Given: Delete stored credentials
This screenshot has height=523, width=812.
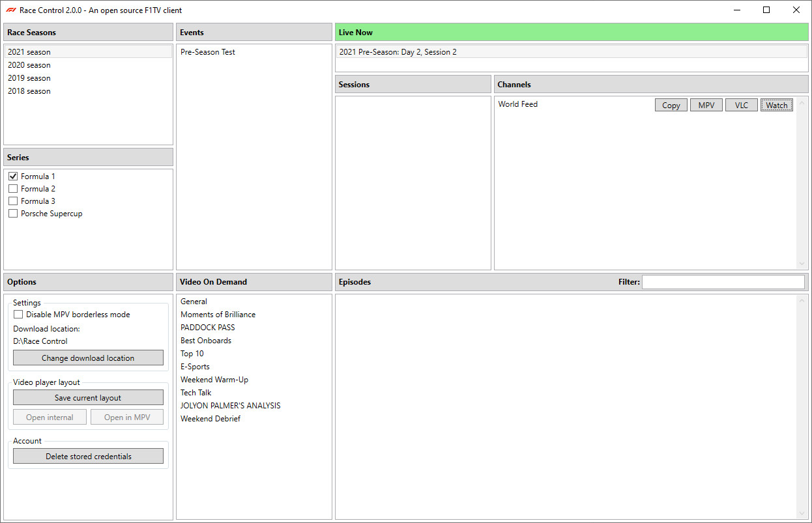Looking at the screenshot, I should pos(88,457).
